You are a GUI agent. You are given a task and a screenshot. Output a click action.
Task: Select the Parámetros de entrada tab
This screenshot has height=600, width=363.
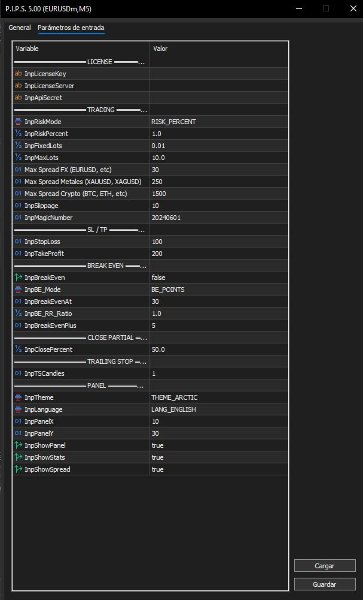point(71,28)
